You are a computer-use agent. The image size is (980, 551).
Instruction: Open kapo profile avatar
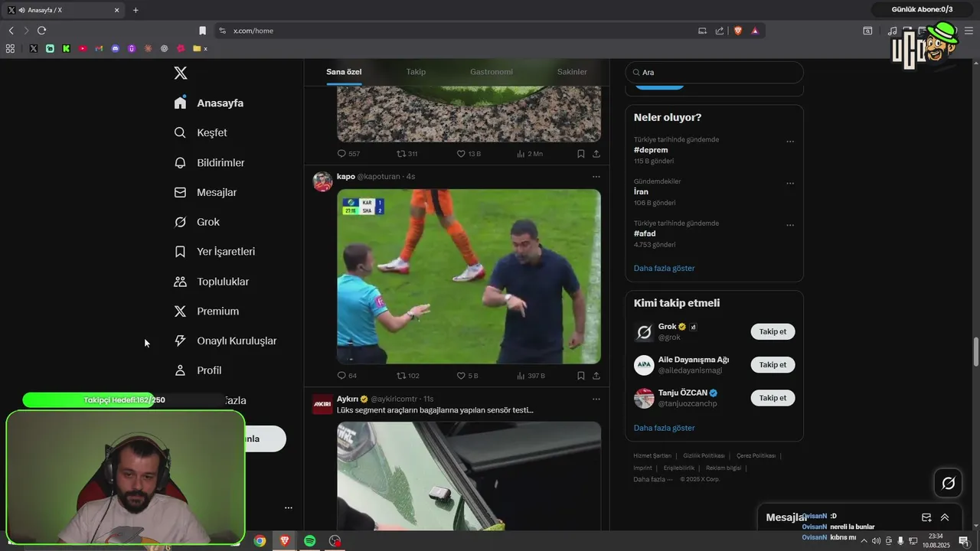(x=322, y=181)
